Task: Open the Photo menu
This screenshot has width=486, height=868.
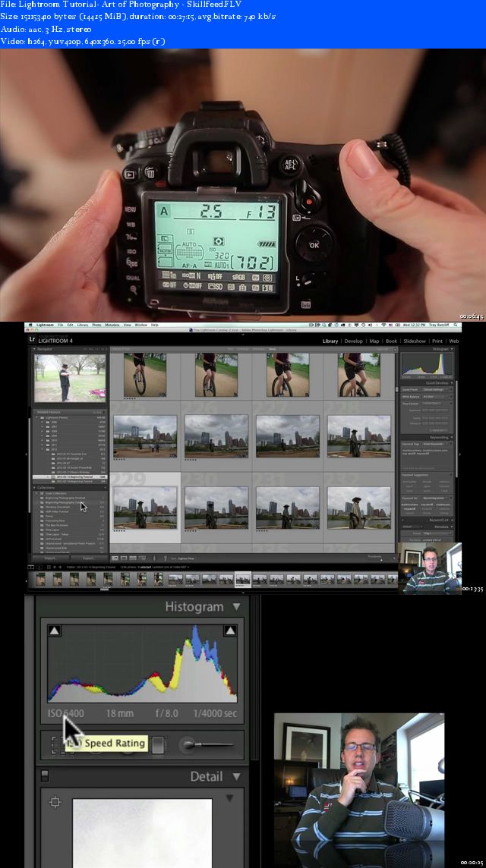Action: (x=96, y=325)
